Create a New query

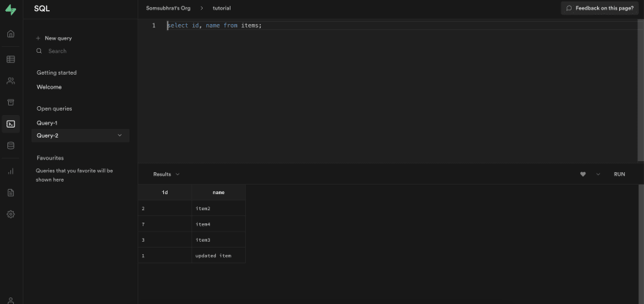pos(54,38)
